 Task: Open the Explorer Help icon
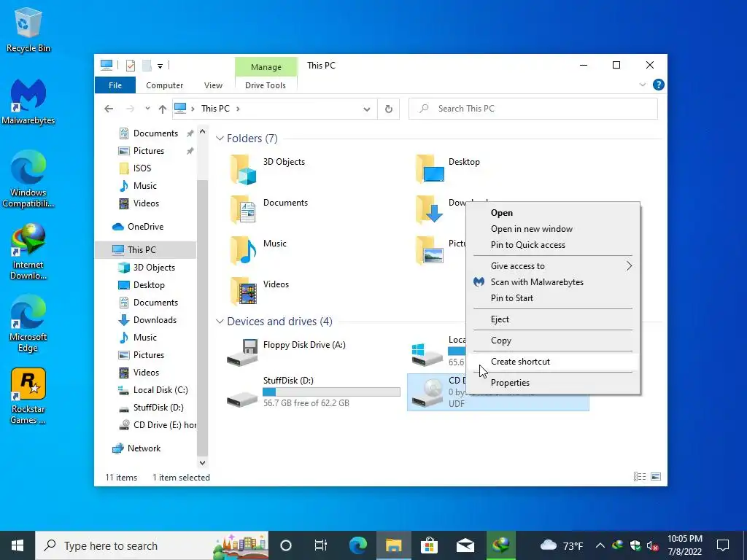click(x=659, y=85)
